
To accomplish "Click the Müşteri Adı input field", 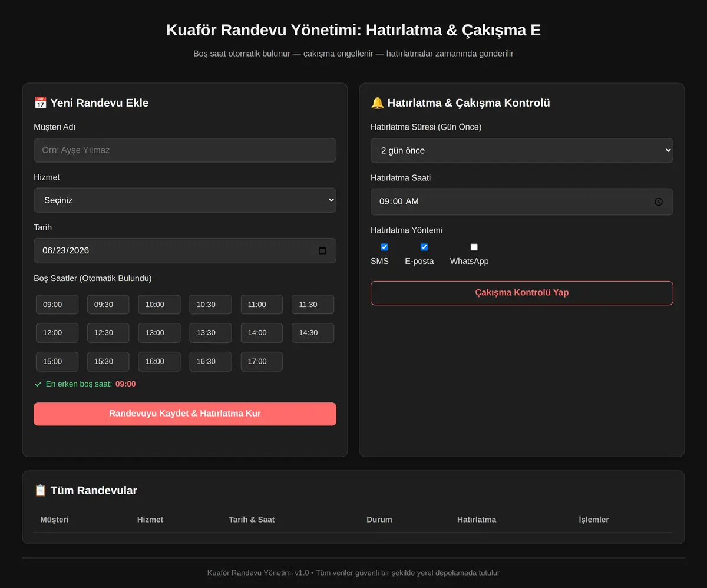I will [x=185, y=150].
